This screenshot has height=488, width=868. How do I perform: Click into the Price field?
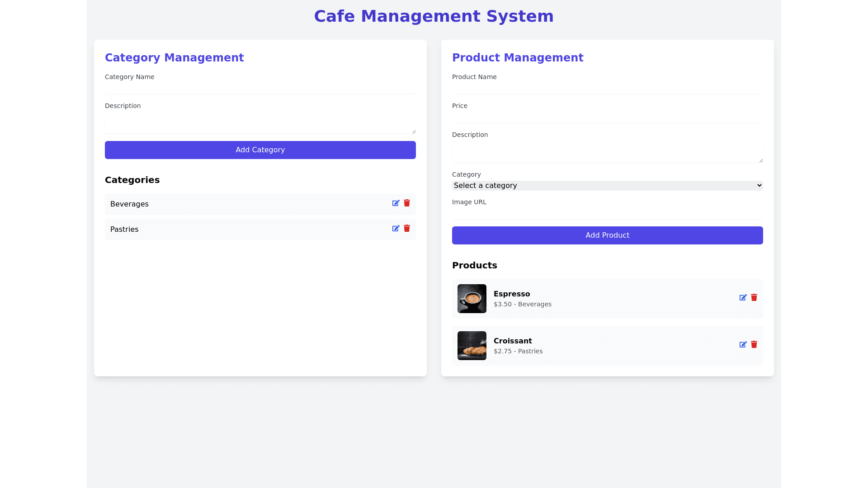[607, 117]
